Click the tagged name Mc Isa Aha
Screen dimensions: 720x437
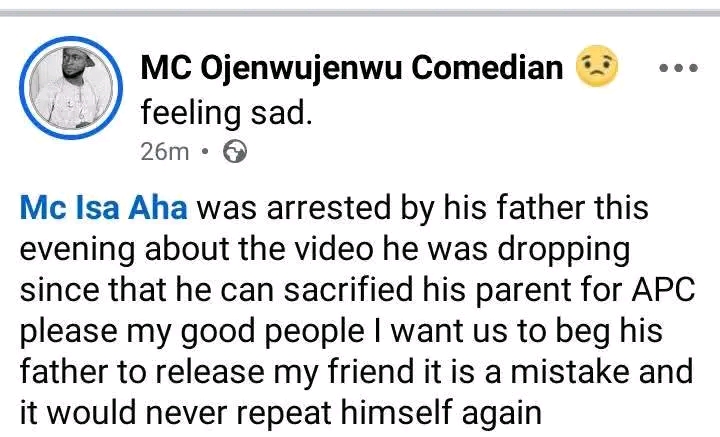point(104,210)
